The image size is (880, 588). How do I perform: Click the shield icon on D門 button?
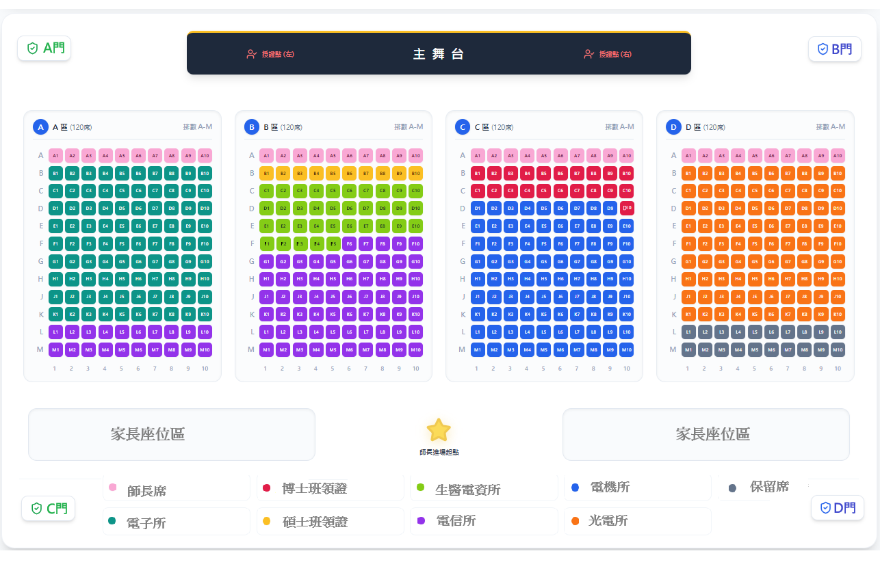click(x=825, y=507)
